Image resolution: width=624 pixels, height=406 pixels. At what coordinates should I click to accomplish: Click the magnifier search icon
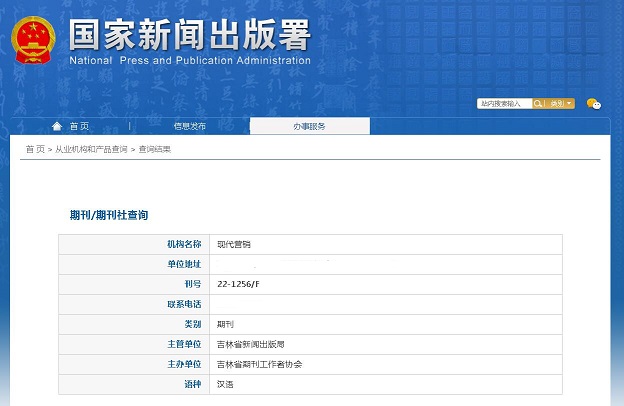tap(539, 103)
